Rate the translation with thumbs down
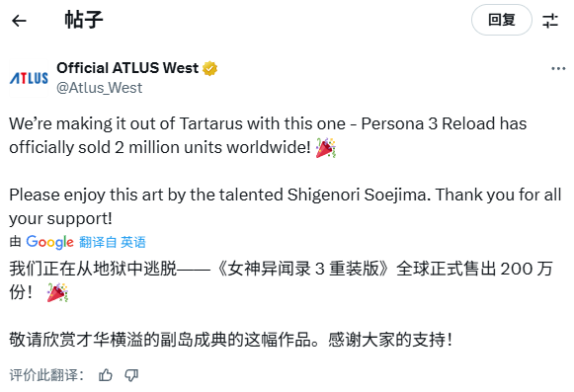This screenshot has height=392, width=574. (x=131, y=375)
